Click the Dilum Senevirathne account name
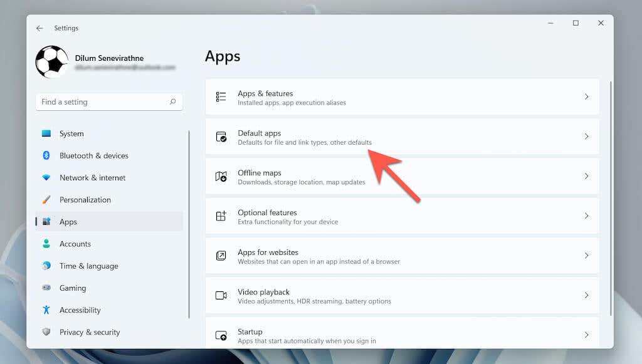Viewport: 642px width, 364px height. point(109,58)
